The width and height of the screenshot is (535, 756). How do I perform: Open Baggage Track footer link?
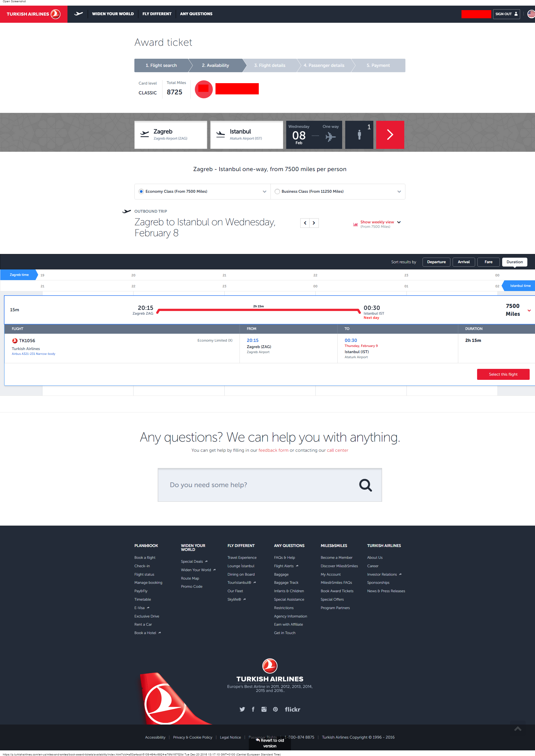click(286, 582)
